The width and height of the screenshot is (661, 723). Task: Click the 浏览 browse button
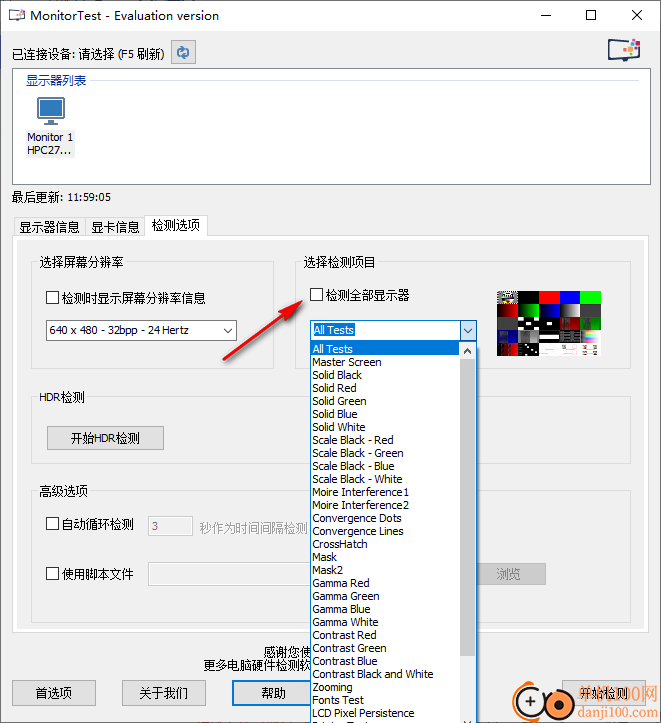pyautogui.click(x=509, y=574)
